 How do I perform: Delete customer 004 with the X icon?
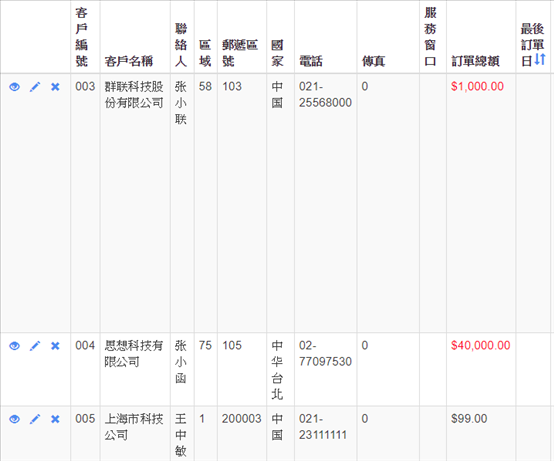click(x=55, y=346)
